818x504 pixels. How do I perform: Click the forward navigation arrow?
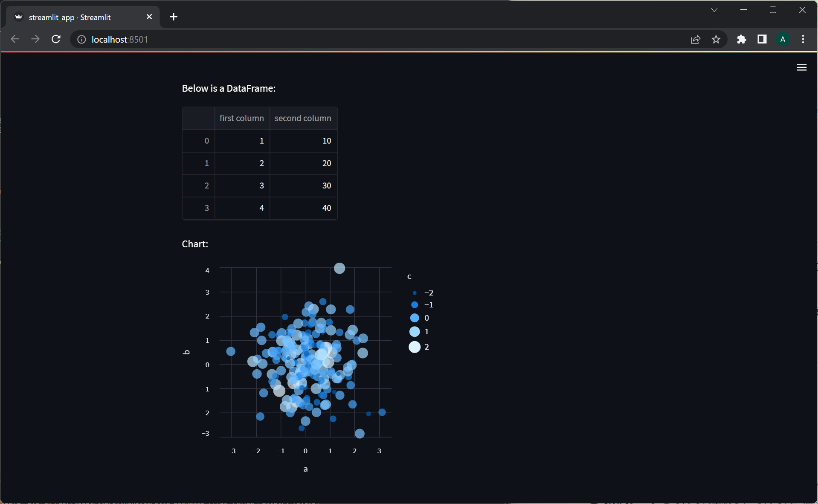pyautogui.click(x=35, y=39)
